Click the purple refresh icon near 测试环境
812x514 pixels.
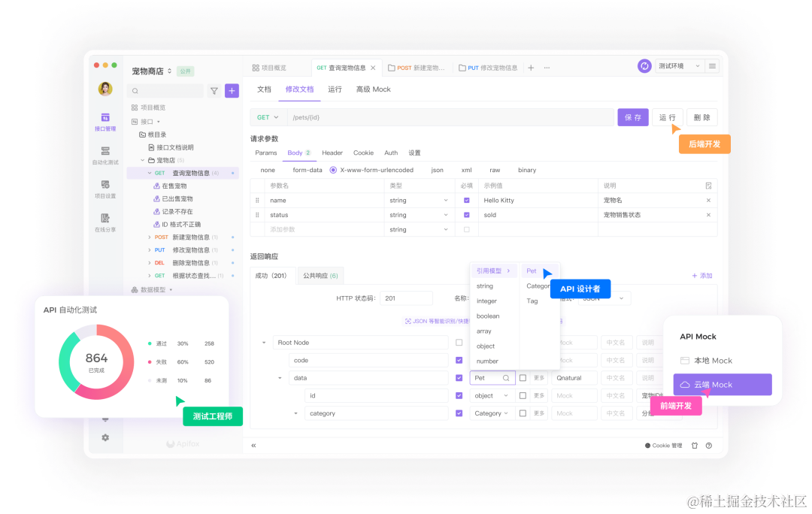(x=644, y=66)
